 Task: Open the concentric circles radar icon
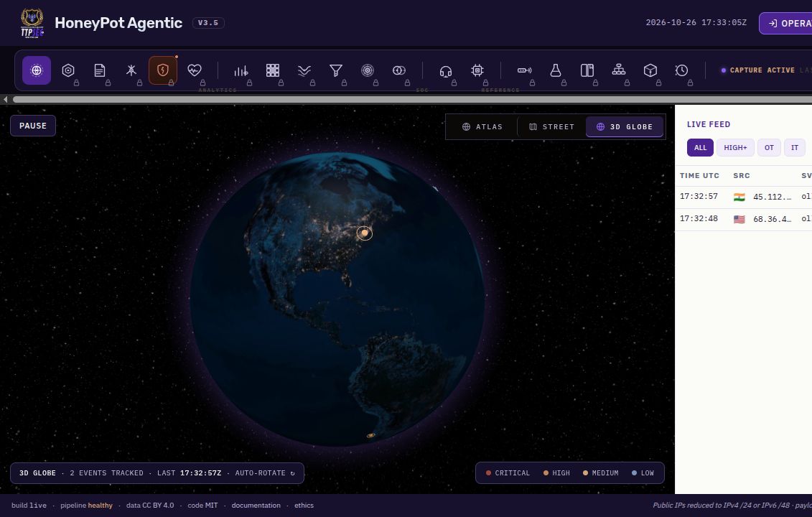pos(367,70)
